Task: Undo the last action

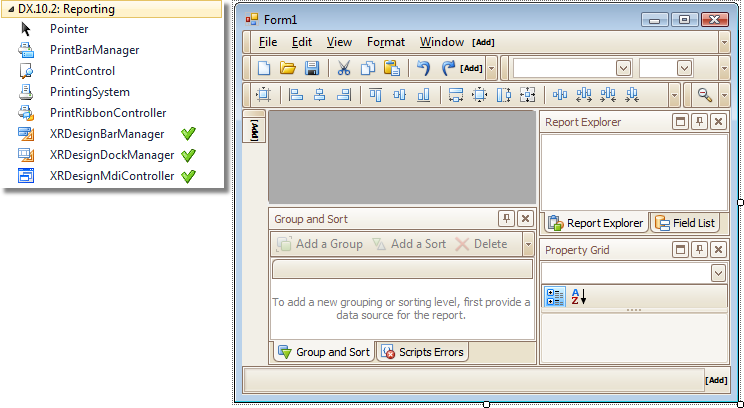Action: pyautogui.click(x=423, y=68)
